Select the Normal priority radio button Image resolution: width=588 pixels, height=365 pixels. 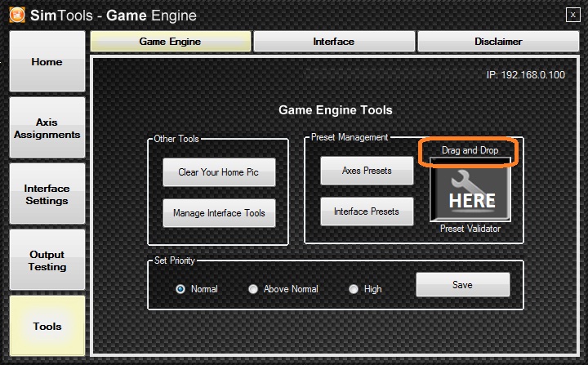point(180,289)
